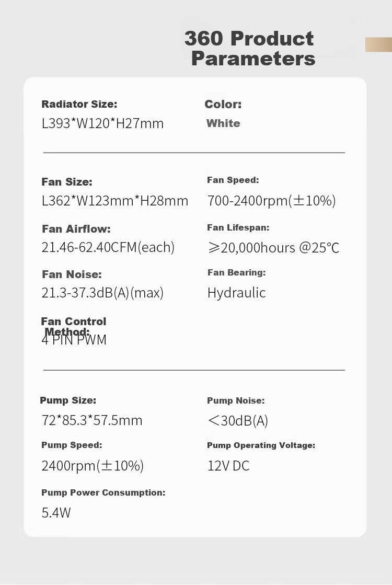Click the 360 Product Parameters heading
This screenshot has height=585, width=392.
[x=250, y=49]
